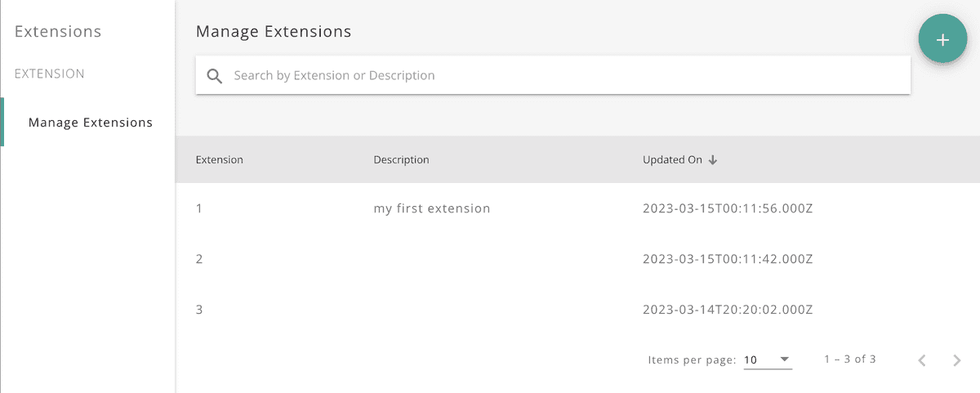Screen dimensions: 980x393
Task: Click the descending sort arrow icon
Action: coord(713,160)
